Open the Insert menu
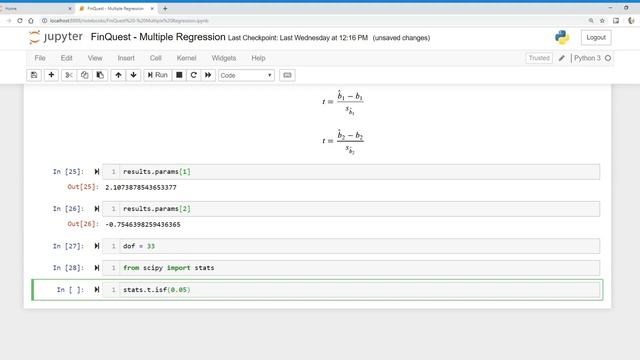The height and width of the screenshot is (360, 640). (x=126, y=58)
